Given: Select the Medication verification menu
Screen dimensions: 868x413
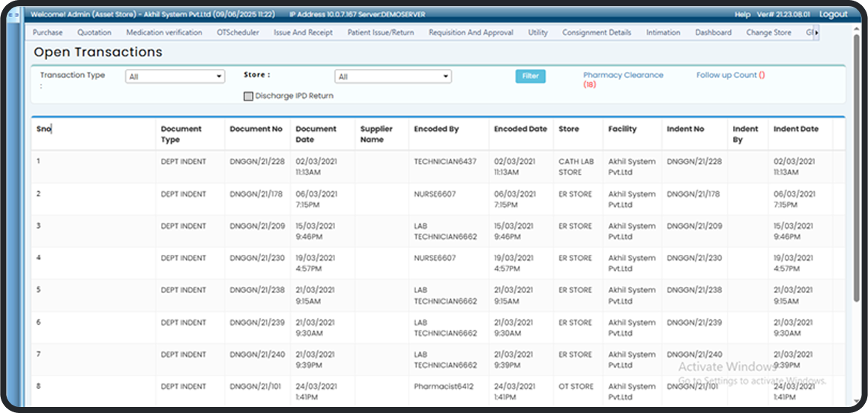Looking at the screenshot, I should (164, 33).
